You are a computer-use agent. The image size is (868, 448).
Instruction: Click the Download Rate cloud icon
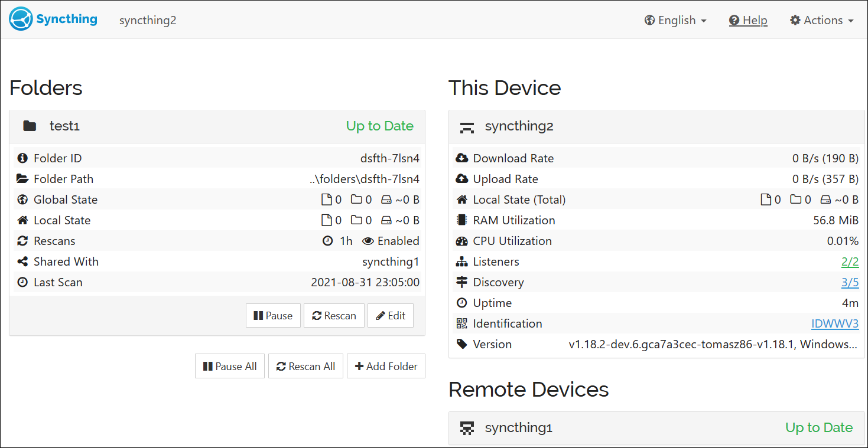462,158
